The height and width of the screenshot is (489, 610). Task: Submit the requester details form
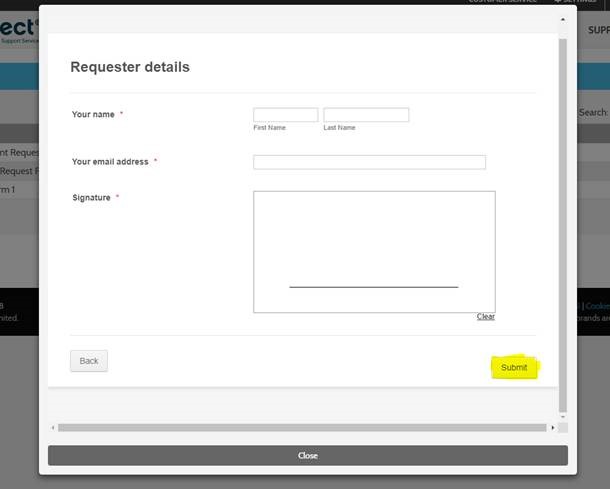point(514,367)
